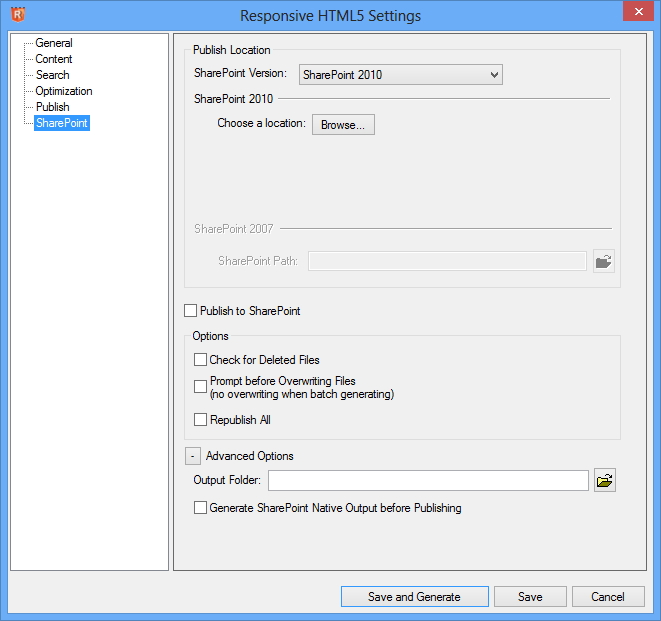The width and height of the screenshot is (661, 621).
Task: Switch to the Publish settings page
Action: [x=52, y=107]
